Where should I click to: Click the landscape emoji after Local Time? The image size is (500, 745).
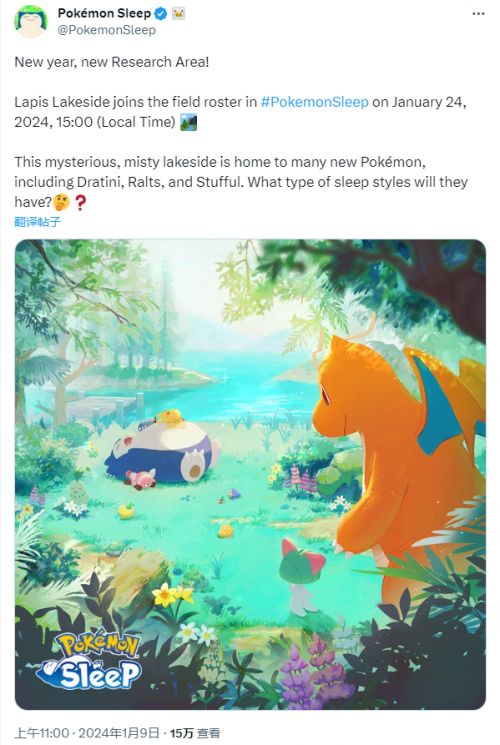tap(188, 122)
